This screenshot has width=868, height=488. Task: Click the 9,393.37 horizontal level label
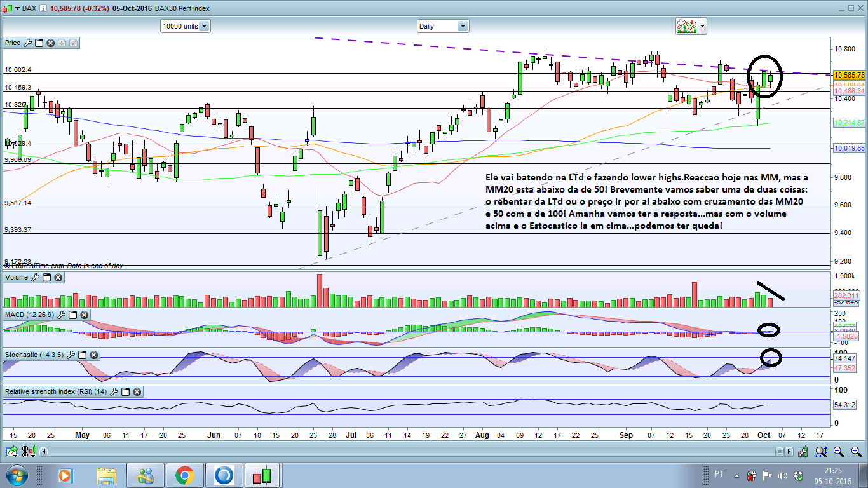(x=18, y=229)
